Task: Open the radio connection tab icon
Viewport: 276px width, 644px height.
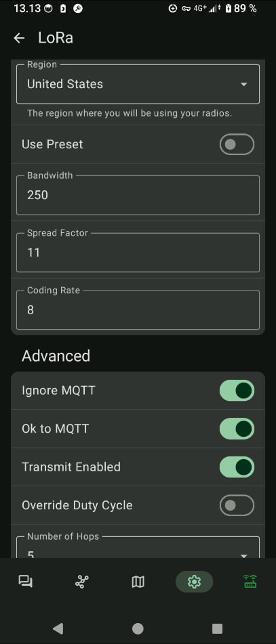Action: [250, 582]
